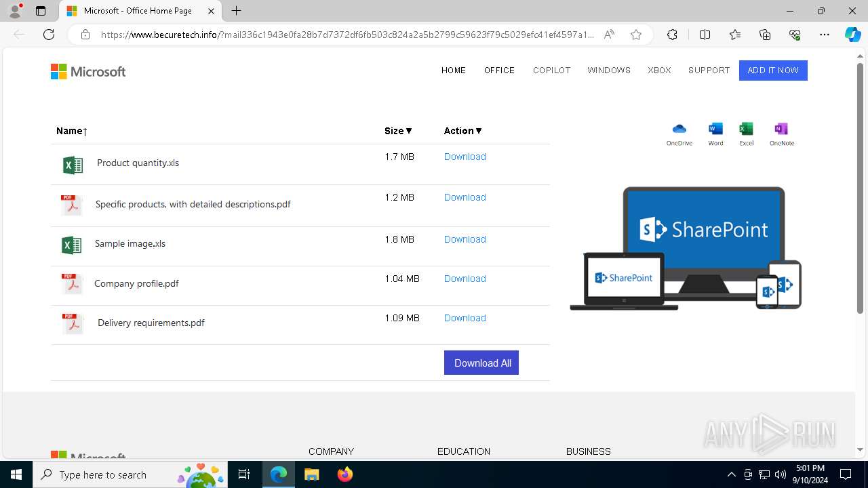868x488 pixels.
Task: Select Product quantity.xls file name
Action: [x=138, y=163]
